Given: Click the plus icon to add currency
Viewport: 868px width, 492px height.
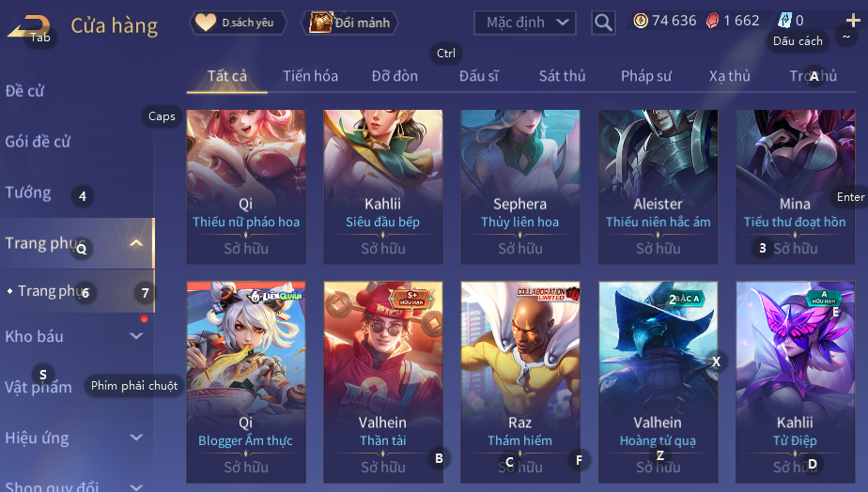Looking at the screenshot, I should coord(853,21).
